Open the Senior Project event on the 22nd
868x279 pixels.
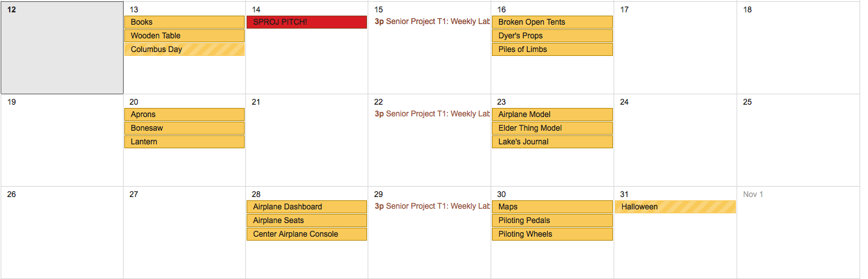coord(431,114)
